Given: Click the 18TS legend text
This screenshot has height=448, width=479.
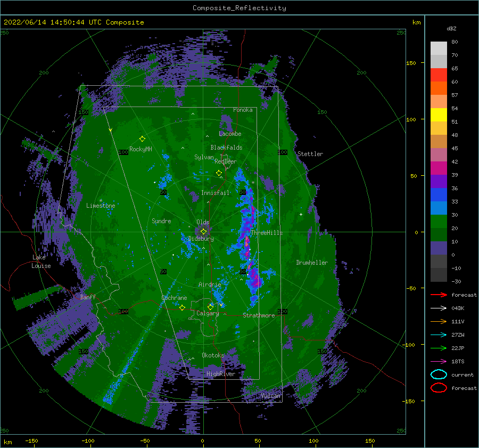Looking at the screenshot, I should [458, 362].
